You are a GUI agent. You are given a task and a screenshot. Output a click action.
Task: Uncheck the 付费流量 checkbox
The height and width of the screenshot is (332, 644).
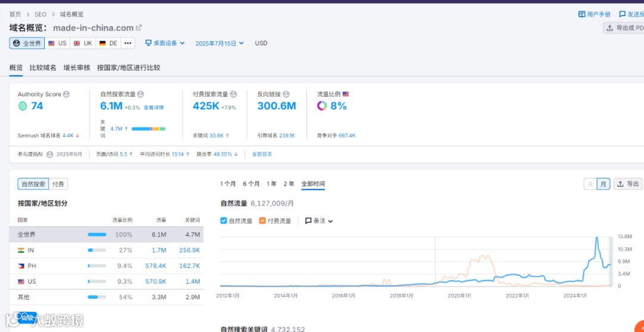[x=262, y=220]
